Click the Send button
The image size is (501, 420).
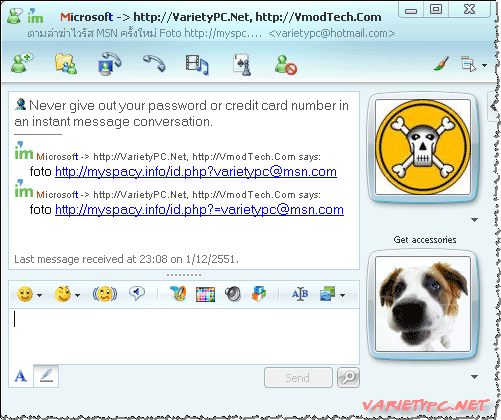(298, 378)
